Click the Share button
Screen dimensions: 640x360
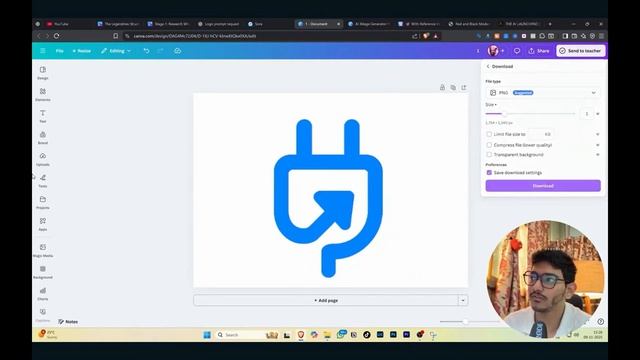(x=539, y=51)
